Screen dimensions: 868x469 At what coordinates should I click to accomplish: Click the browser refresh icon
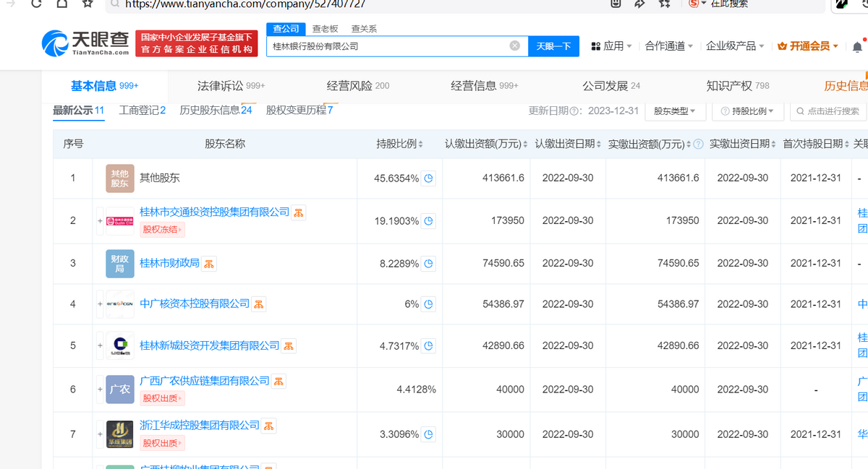[36, 4]
